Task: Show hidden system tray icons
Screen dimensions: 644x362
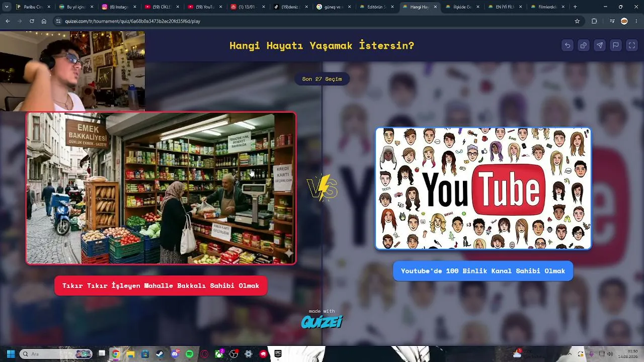Action: pyautogui.click(x=570, y=354)
